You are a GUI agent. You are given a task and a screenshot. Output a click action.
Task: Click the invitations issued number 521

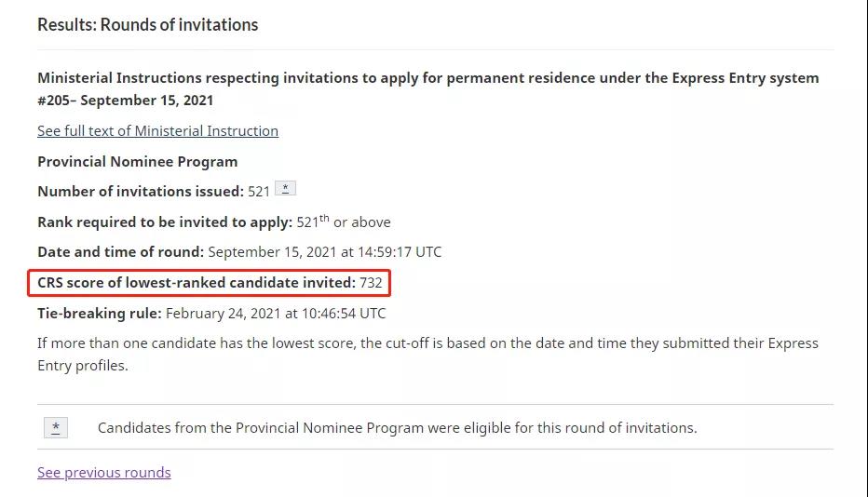tap(259, 192)
